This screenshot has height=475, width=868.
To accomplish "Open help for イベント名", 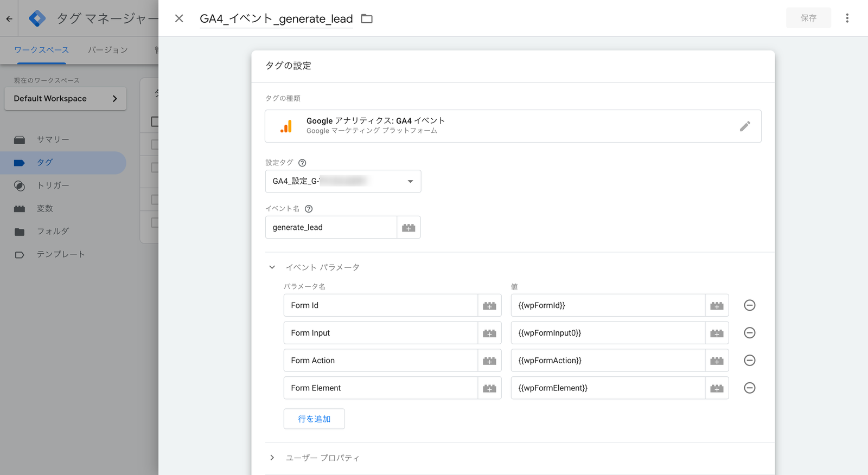I will 309,209.
